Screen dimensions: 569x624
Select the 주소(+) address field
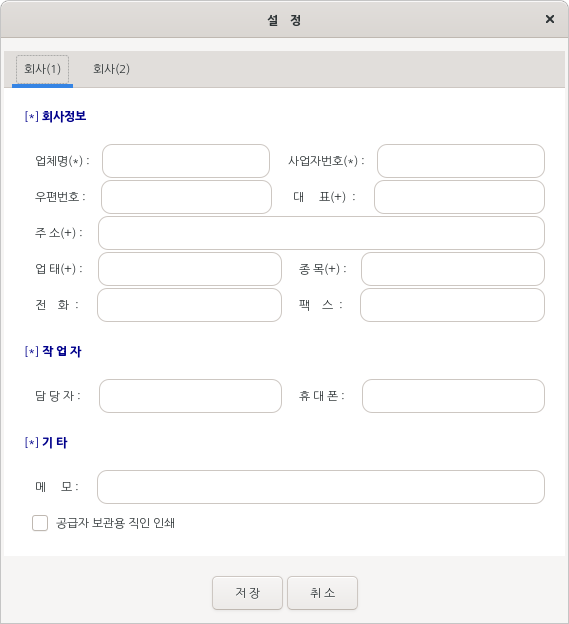tap(321, 233)
